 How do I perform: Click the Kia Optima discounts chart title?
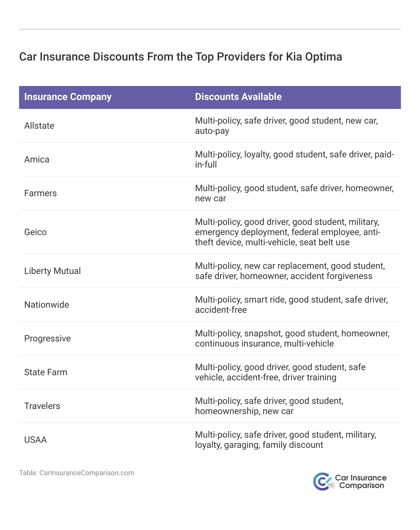(180, 57)
